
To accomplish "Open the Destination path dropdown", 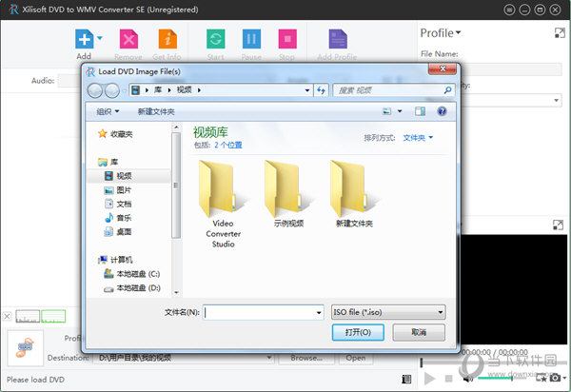I will point(269,358).
